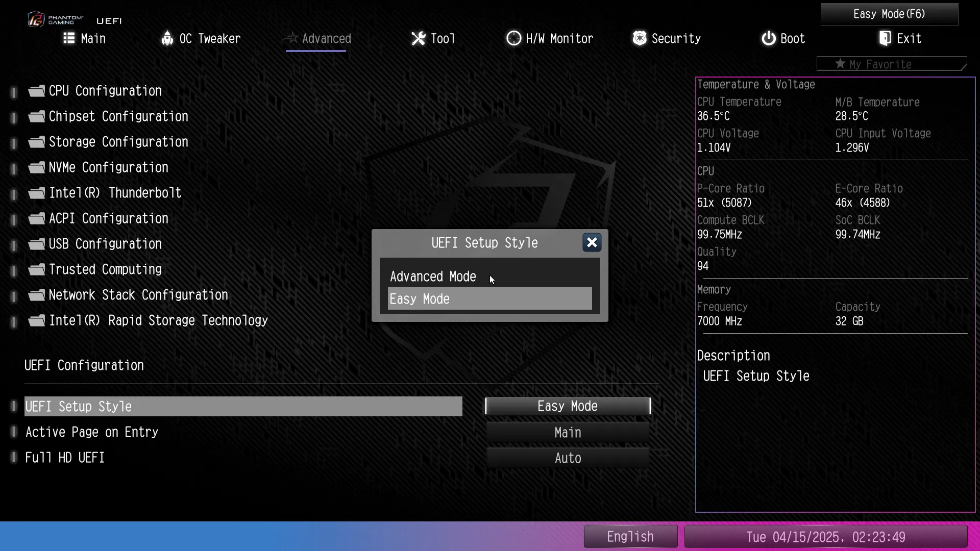The image size is (980, 551).
Task: Go to the Security tab
Action: tap(667, 38)
